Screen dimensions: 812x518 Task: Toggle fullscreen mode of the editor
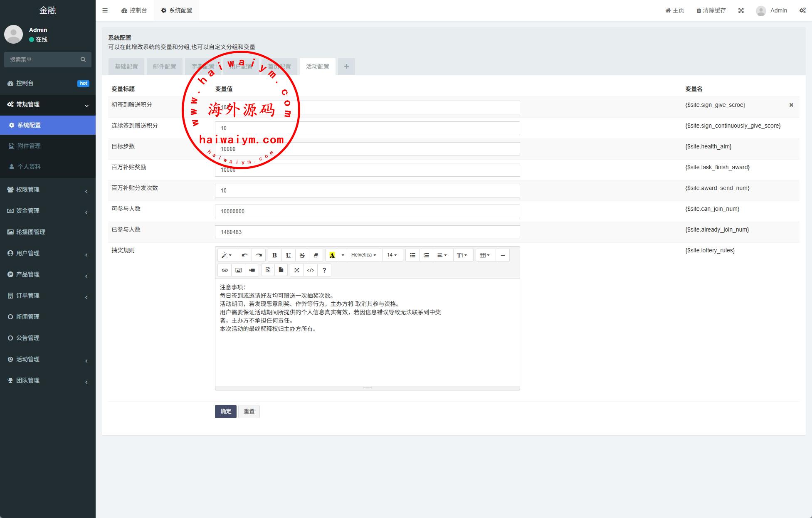pos(297,270)
